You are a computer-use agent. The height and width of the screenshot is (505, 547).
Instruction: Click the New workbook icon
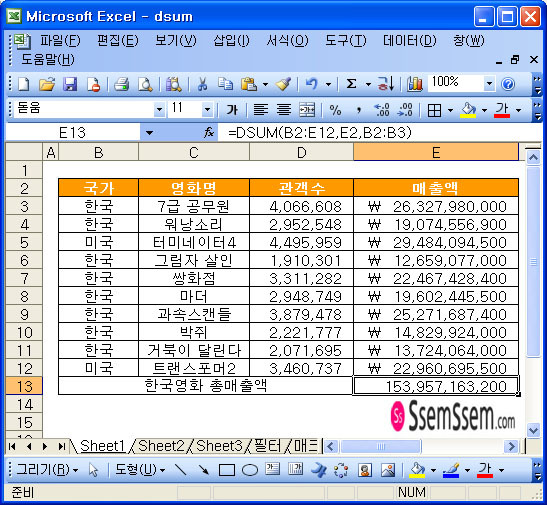pyautogui.click(x=23, y=84)
